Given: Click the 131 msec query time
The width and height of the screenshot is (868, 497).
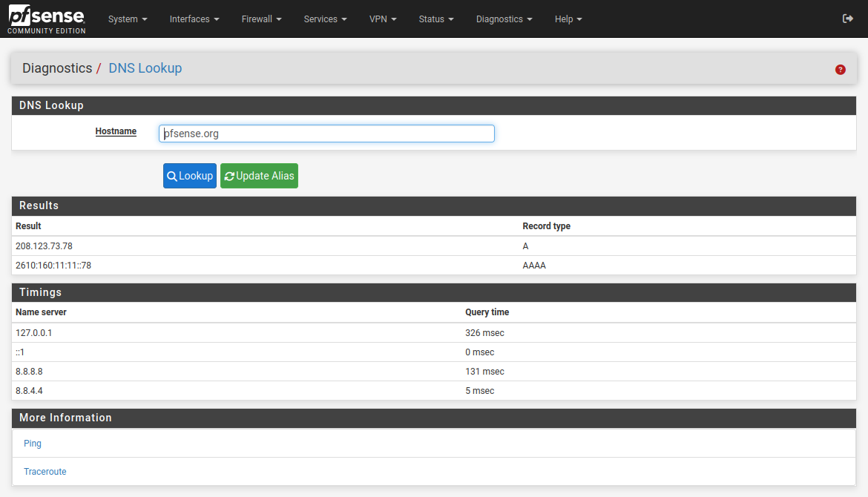Looking at the screenshot, I should [484, 372].
